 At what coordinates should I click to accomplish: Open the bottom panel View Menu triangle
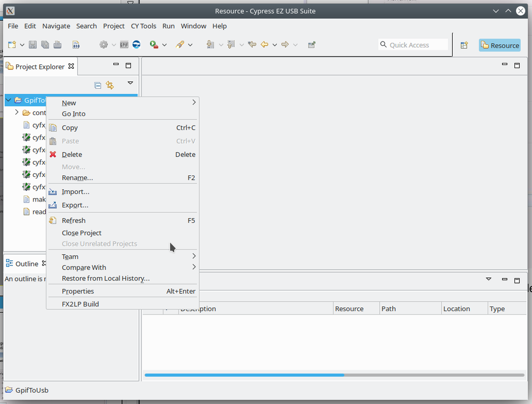coord(488,279)
